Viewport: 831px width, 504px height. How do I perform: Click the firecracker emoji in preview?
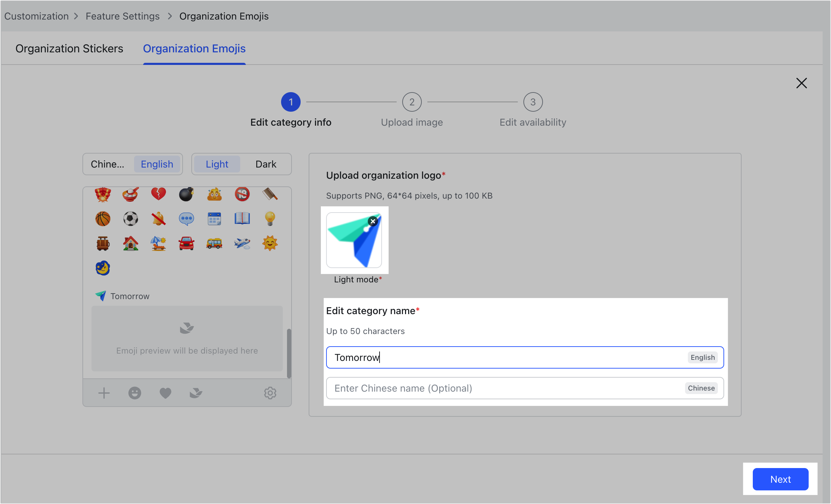tap(103, 194)
